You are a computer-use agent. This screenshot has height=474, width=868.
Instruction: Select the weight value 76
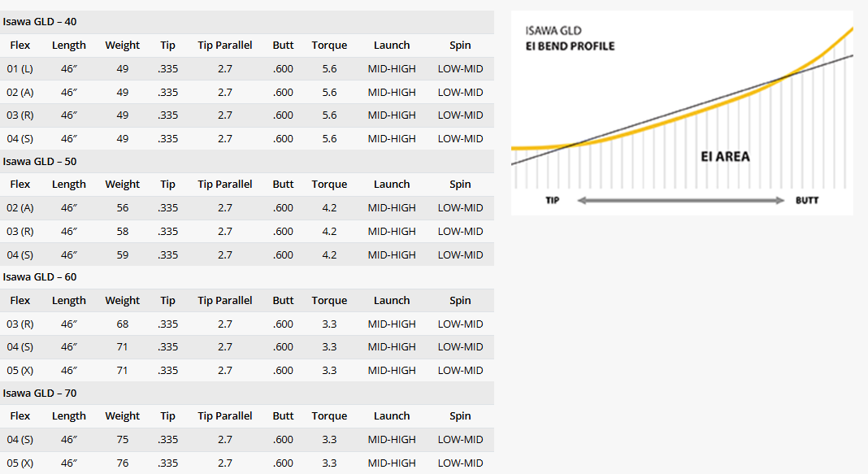click(x=123, y=463)
